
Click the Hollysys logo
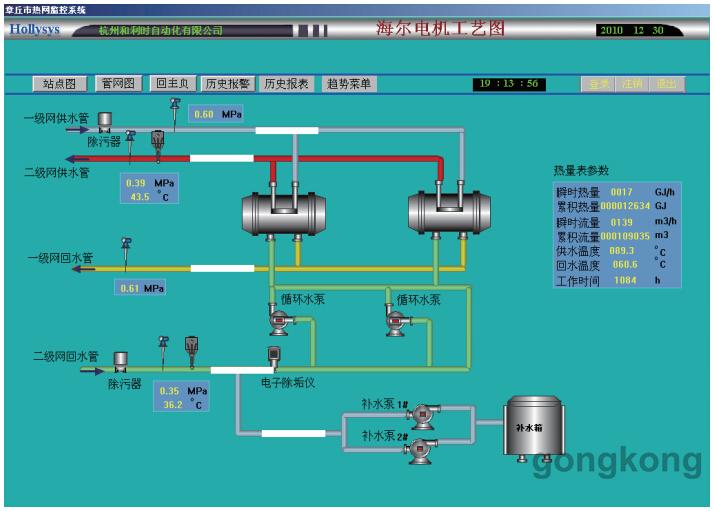[35, 29]
